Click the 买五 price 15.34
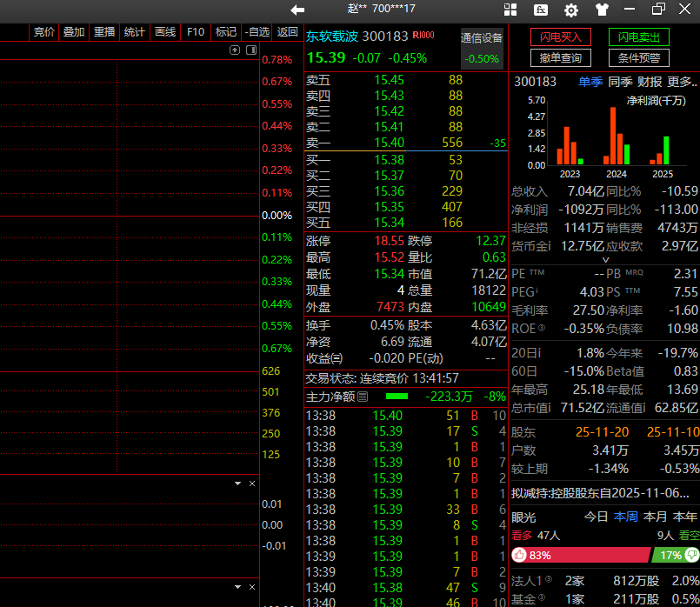700x607 pixels. click(389, 223)
